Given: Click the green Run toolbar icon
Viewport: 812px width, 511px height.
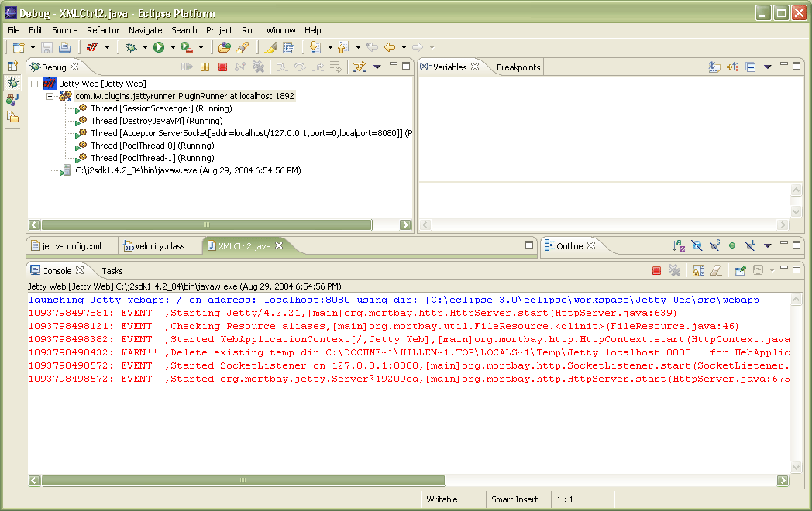Looking at the screenshot, I should tap(159, 48).
